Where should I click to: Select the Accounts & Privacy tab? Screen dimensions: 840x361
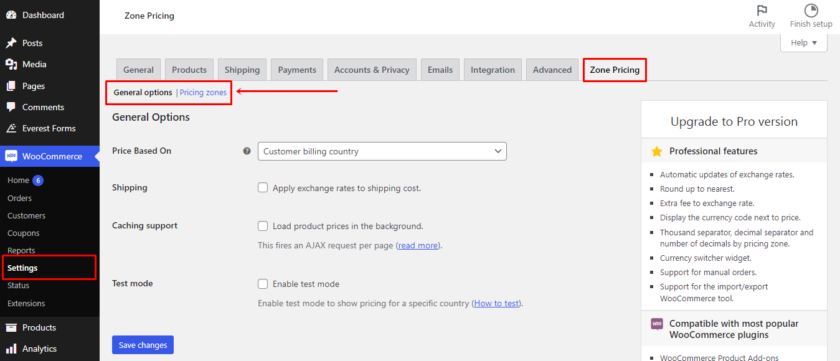[372, 70]
